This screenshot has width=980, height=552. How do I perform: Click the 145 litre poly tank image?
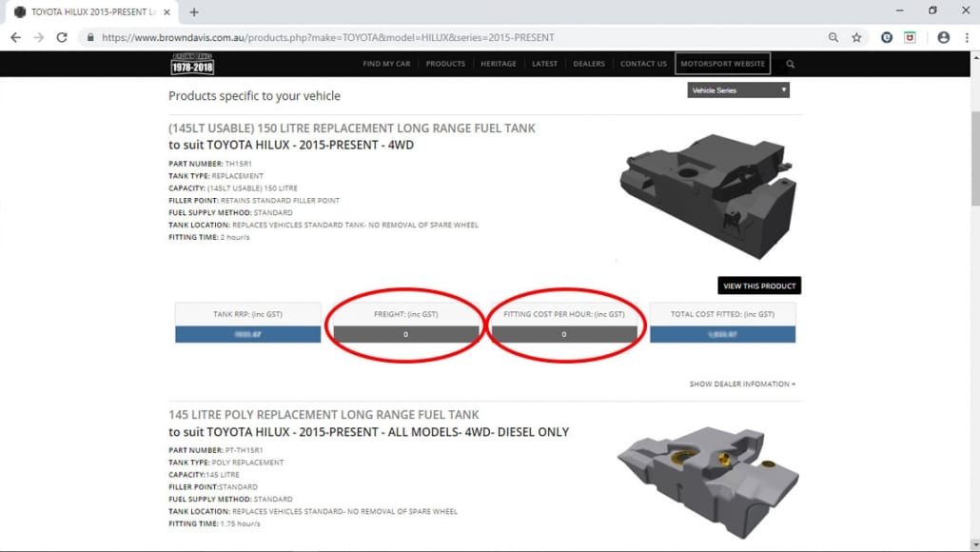tap(708, 482)
